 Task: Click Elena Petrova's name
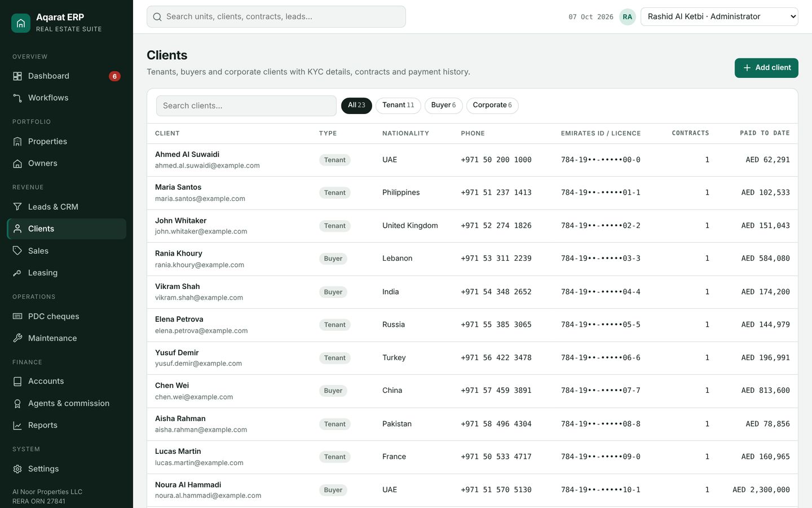179,319
